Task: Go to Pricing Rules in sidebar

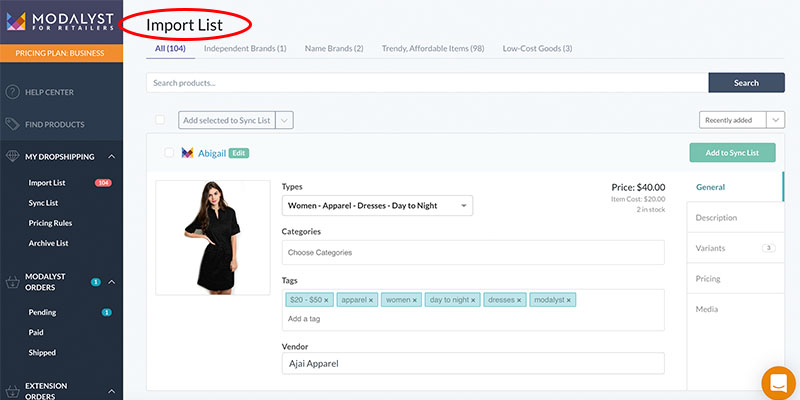Action: coord(50,223)
